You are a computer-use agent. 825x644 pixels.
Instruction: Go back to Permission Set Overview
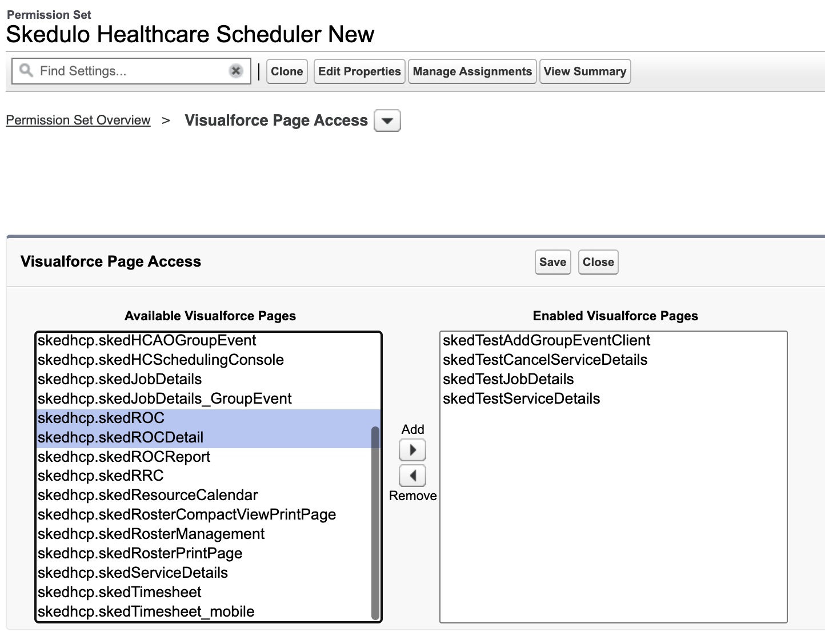(x=78, y=120)
